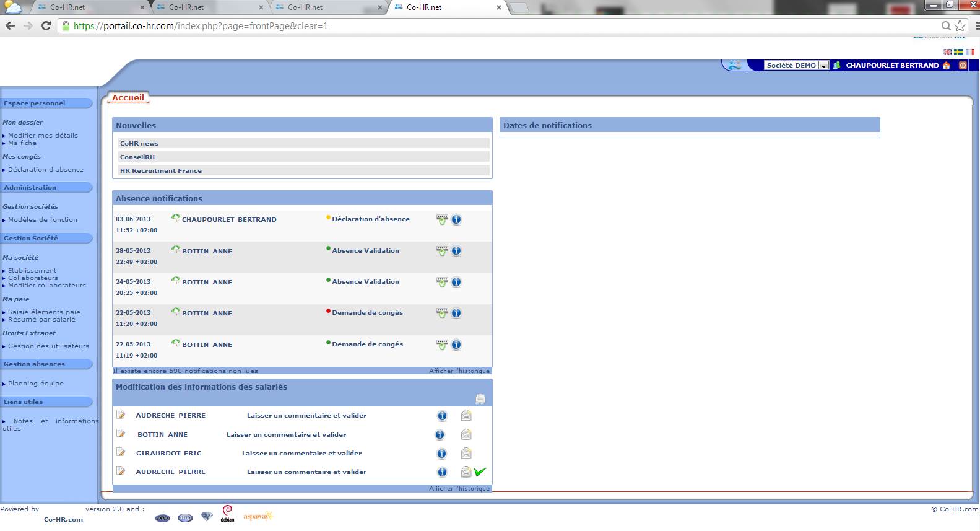Expand the HR Recruitment France news row
This screenshot has width=980, height=531.
[161, 170]
